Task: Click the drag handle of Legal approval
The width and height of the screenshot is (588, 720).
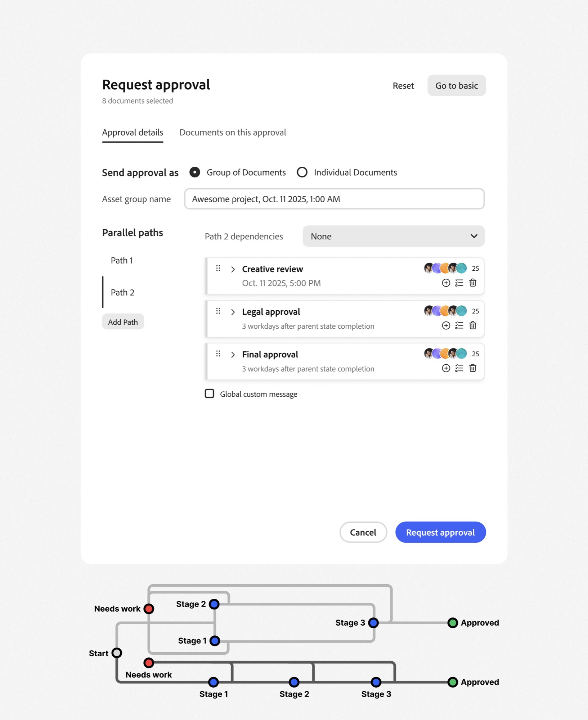Action: click(218, 311)
